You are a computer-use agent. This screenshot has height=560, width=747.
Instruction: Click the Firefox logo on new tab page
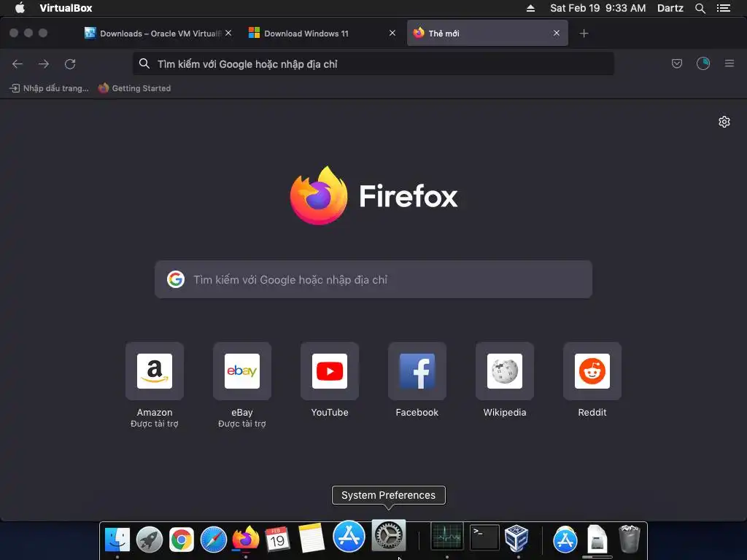point(319,195)
